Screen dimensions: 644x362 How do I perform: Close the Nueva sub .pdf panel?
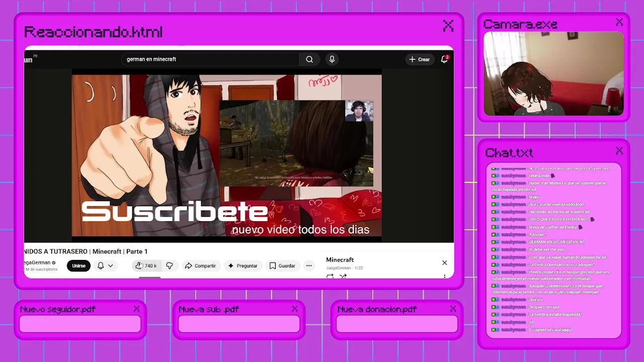[295, 309]
